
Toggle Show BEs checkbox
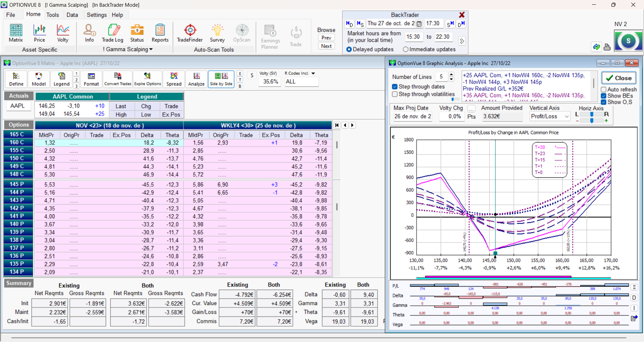pyautogui.click(x=603, y=96)
